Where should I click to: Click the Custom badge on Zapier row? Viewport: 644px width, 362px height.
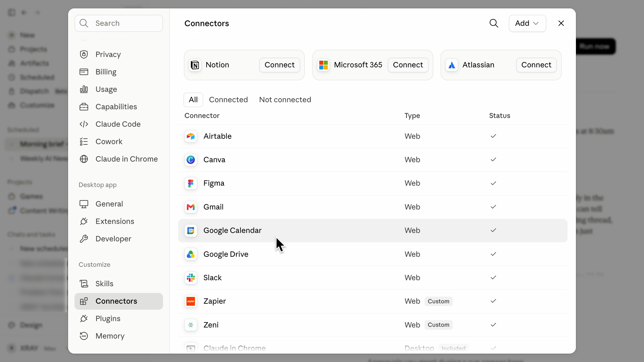click(438, 301)
